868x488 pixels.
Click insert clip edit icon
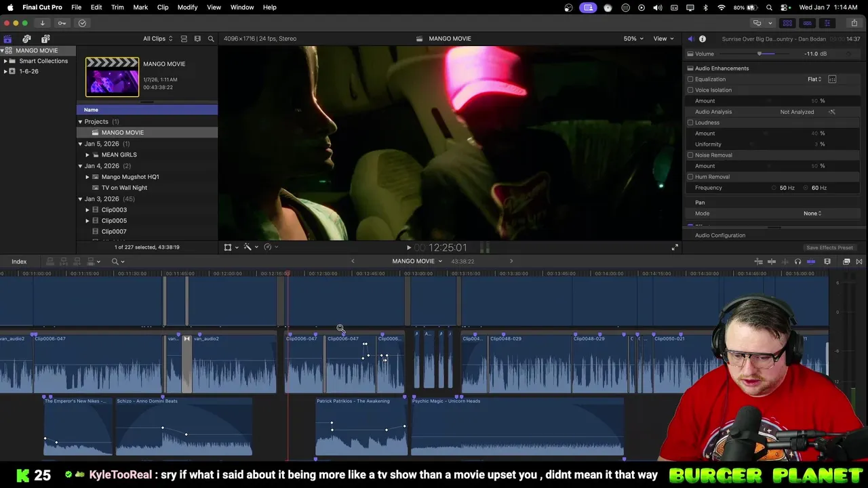(63, 262)
